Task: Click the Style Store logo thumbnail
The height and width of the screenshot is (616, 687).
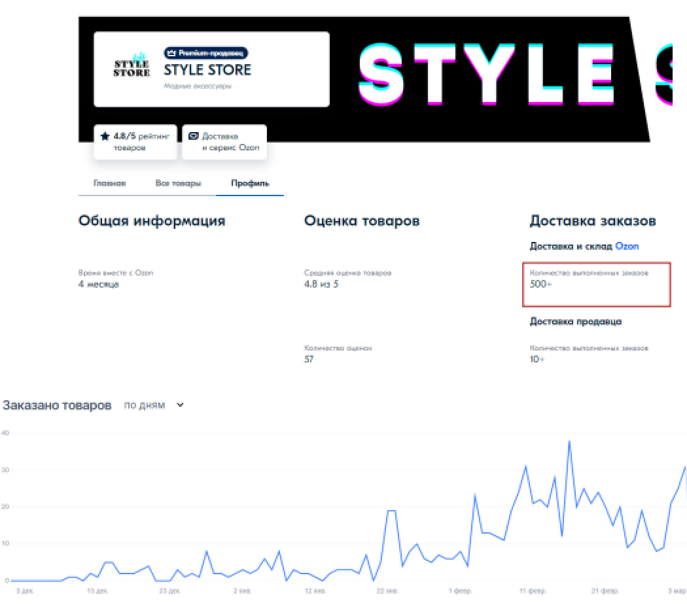Action: (x=132, y=65)
